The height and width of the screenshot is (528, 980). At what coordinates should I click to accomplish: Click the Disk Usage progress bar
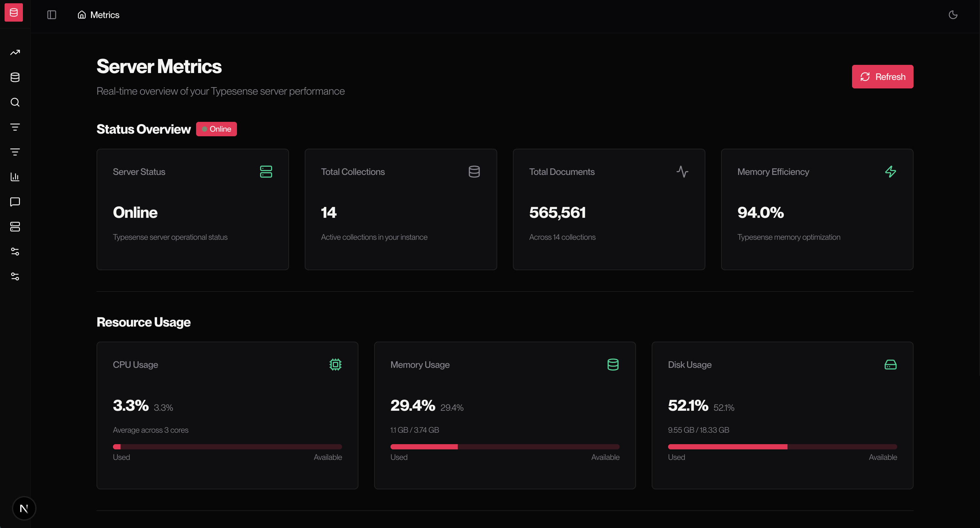tap(783, 446)
